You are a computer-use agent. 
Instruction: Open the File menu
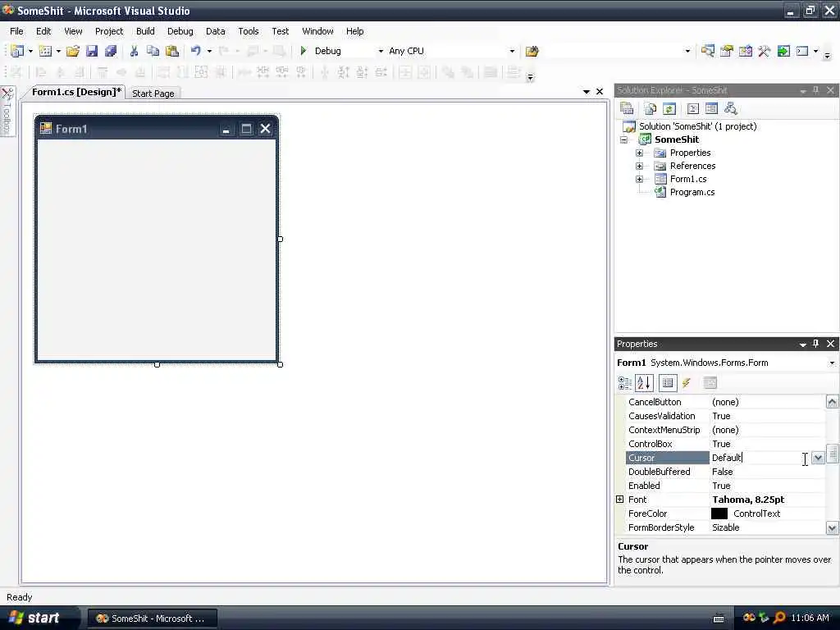[x=16, y=31]
